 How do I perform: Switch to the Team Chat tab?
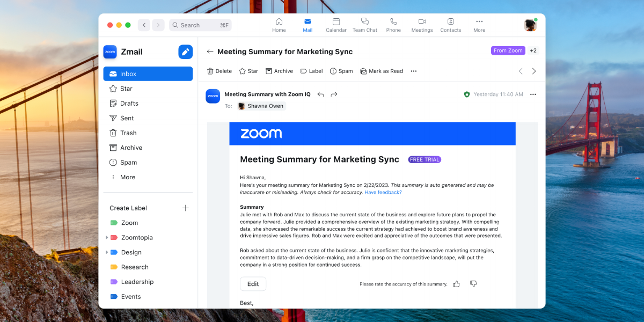365,25
